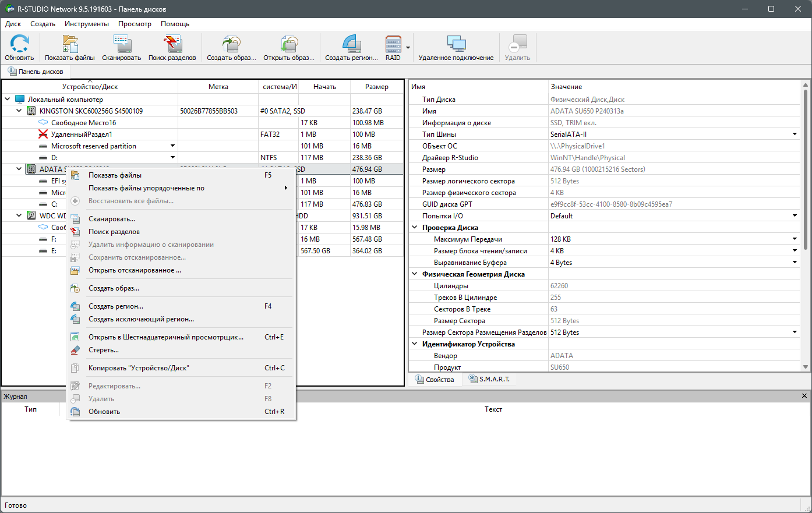Open the Помощь menu
812x513 pixels.
click(x=175, y=24)
